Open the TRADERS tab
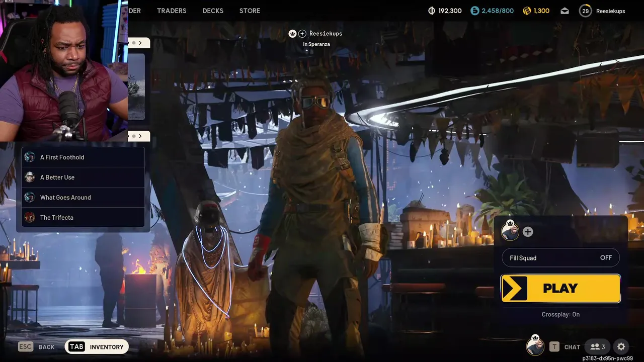The height and width of the screenshot is (362, 644). [x=172, y=11]
